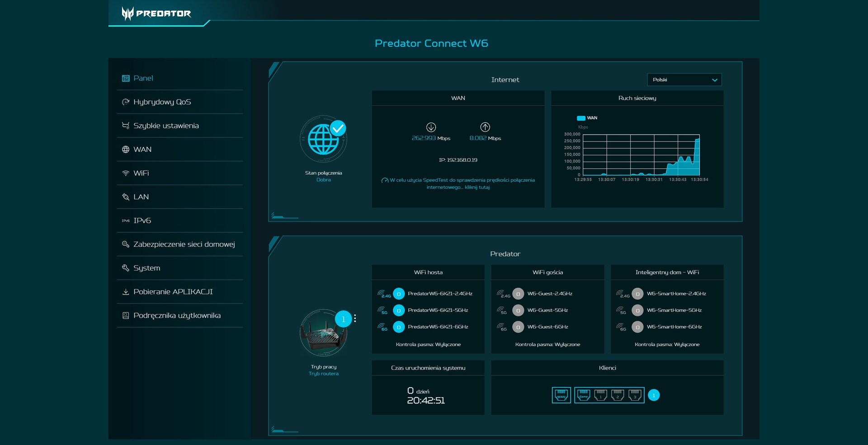Viewport: 868px width, 445px height.
Task: Click the System wrench icon
Action: 126,268
